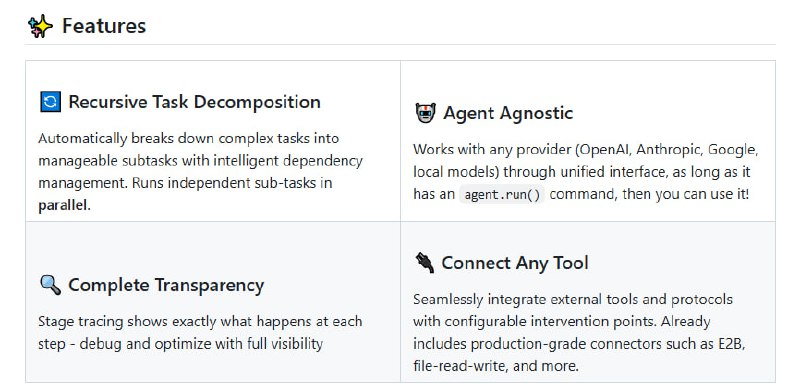Click the Seamlessly integrate external tools line

click(573, 299)
